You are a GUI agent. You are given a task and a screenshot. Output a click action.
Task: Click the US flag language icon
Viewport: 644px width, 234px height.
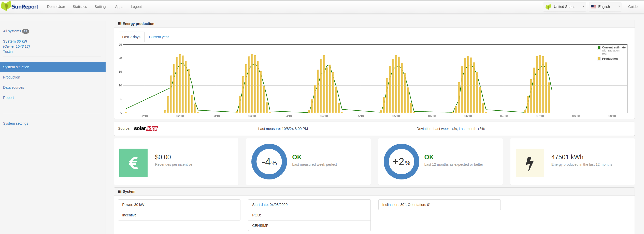click(593, 7)
